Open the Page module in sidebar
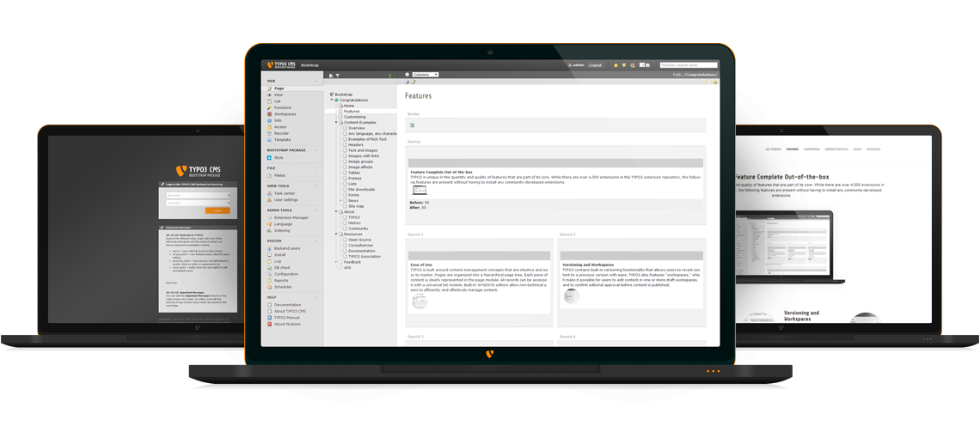Image resolution: width=980 pixels, height=426 pixels. tap(279, 88)
